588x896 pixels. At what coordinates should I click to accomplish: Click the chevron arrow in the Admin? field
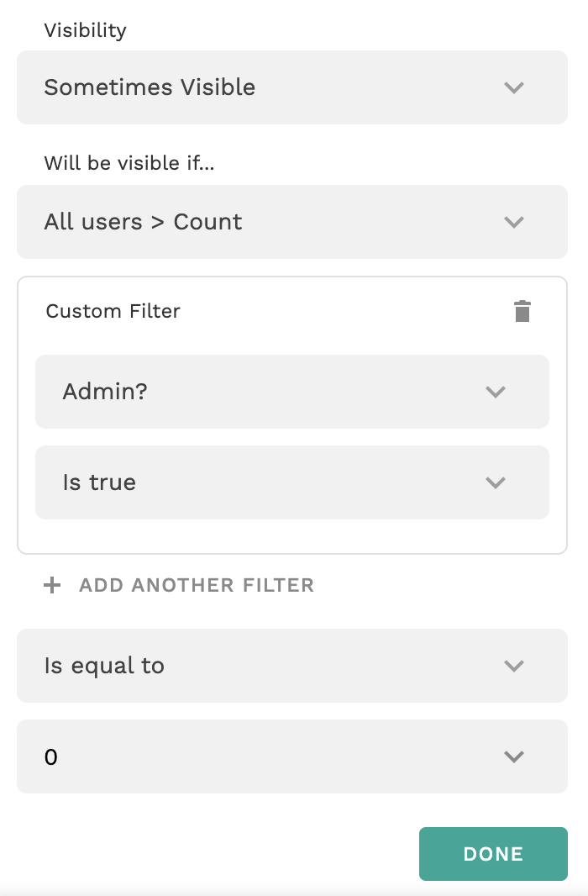[x=496, y=392]
